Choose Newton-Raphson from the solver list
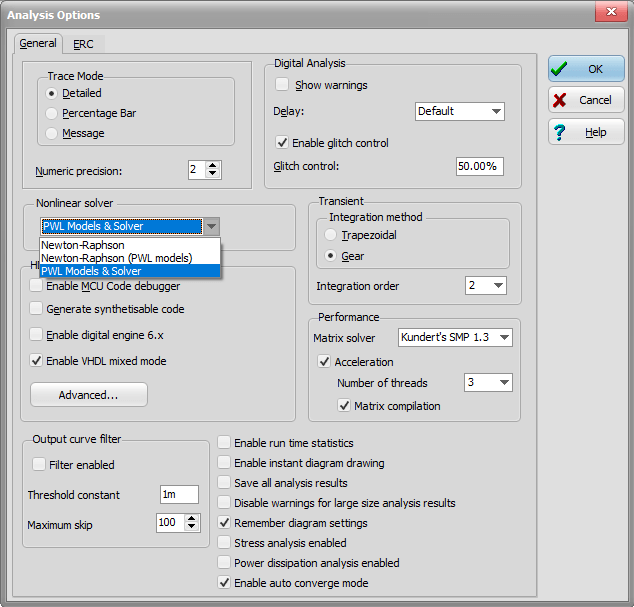634x607 pixels. pyautogui.click(x=82, y=245)
